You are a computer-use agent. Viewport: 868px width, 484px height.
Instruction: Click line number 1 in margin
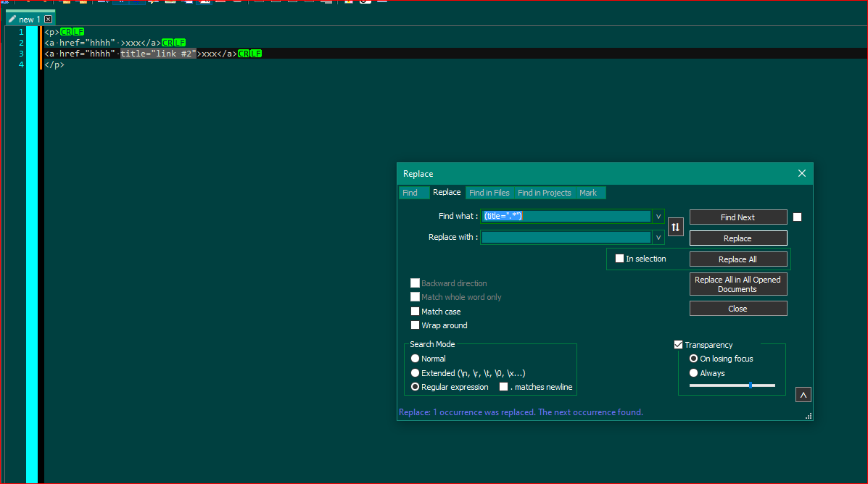21,32
